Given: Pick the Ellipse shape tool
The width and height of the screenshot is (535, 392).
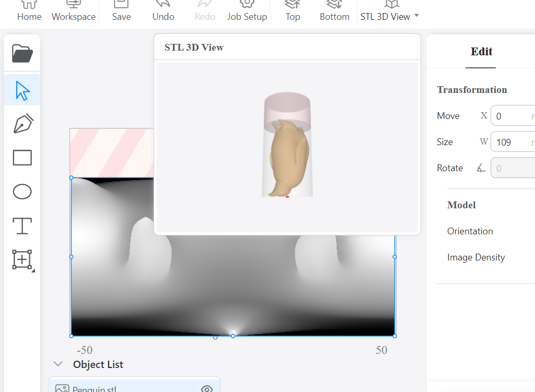Looking at the screenshot, I should click(x=22, y=192).
